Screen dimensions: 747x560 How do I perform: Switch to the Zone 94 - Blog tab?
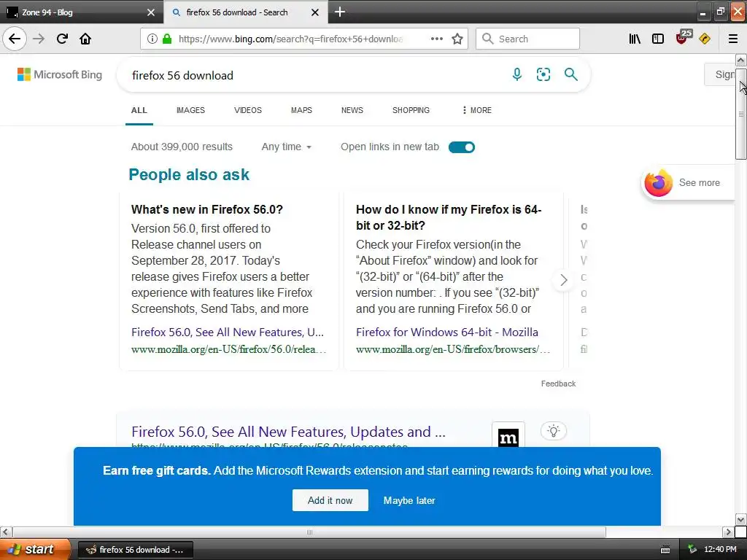point(76,12)
